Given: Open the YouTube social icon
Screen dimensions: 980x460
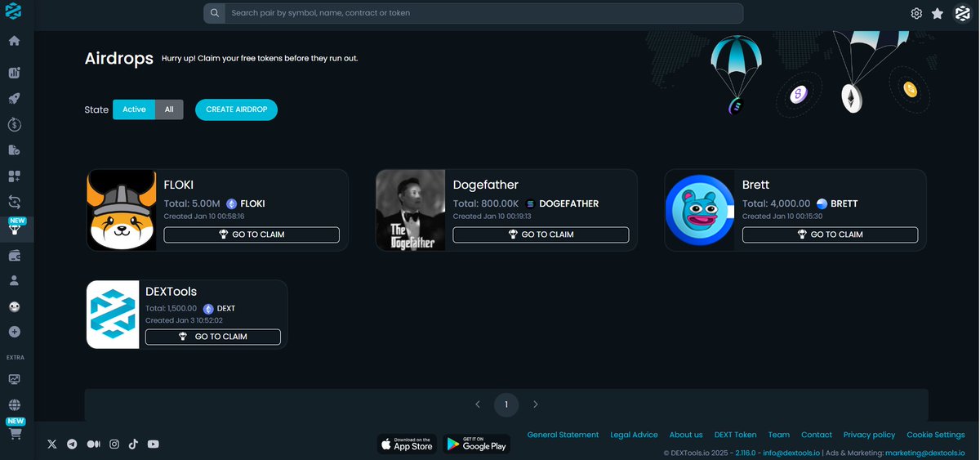Looking at the screenshot, I should (153, 444).
